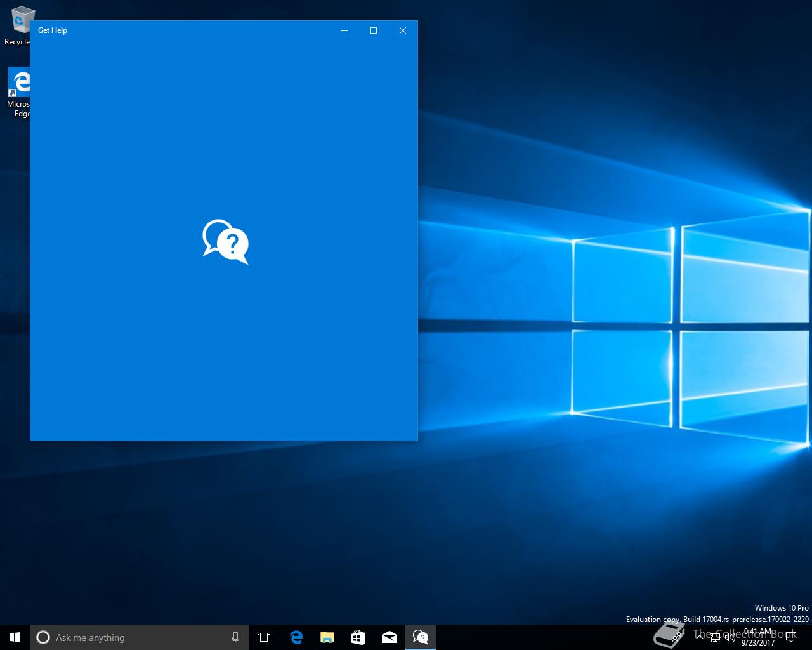This screenshot has width=812, height=650.
Task: Open the Start menu
Action: tap(15, 637)
